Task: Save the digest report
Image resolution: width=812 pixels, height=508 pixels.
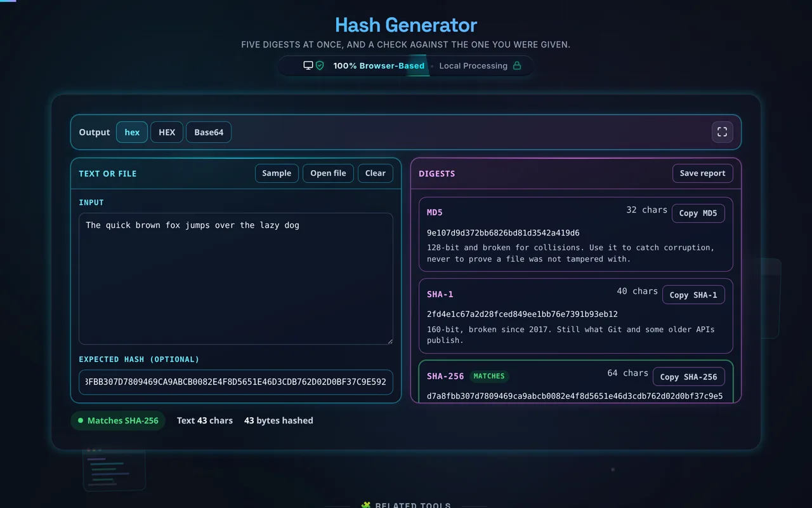Action: [703, 173]
